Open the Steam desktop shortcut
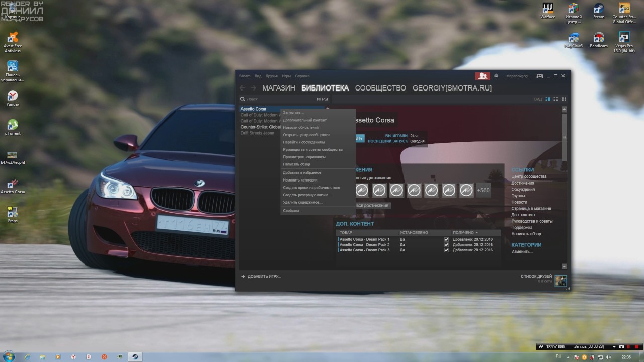The width and height of the screenshot is (644, 362). [x=599, y=11]
